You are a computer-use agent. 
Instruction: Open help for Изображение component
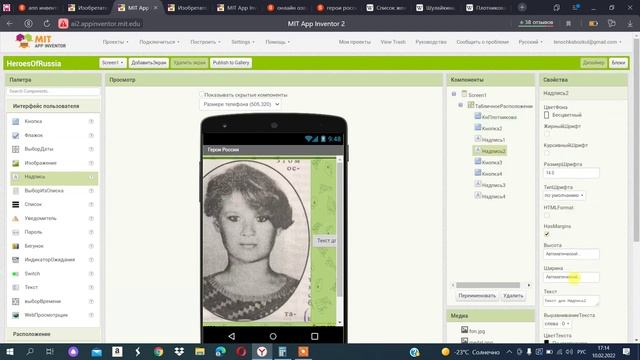coord(91,163)
